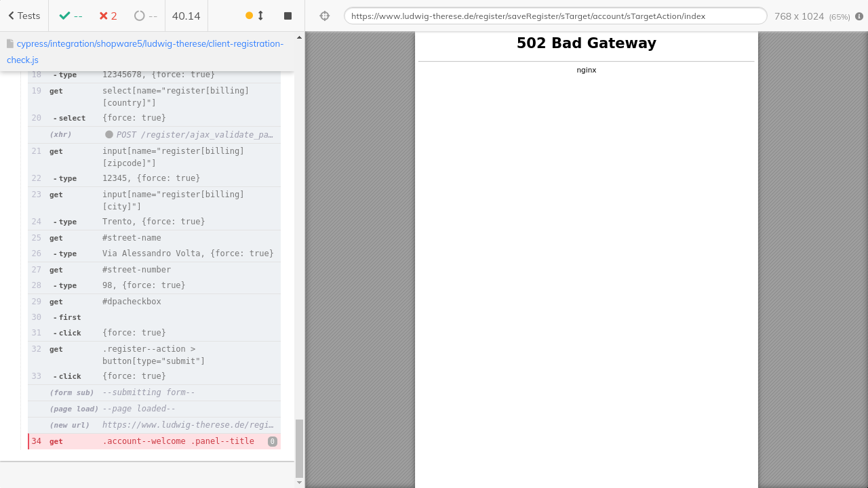
Task: Click the command log scrollbar down arrow
Action: click(300, 483)
